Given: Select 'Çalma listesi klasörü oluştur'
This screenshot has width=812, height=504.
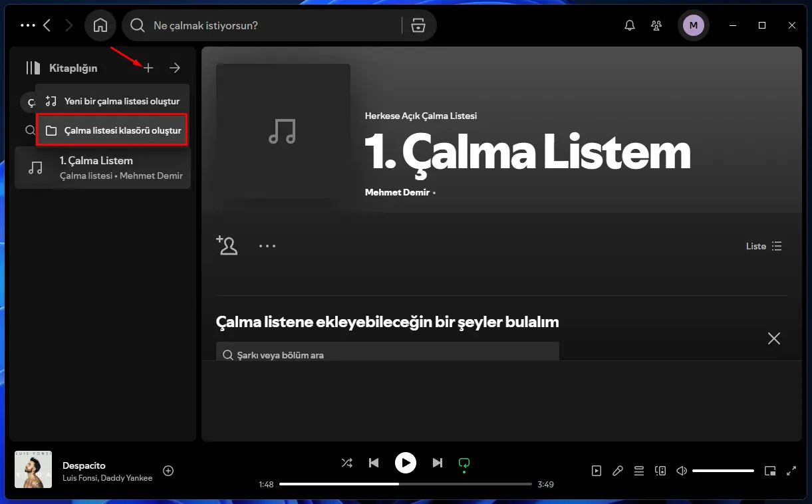Looking at the screenshot, I should 112,130.
